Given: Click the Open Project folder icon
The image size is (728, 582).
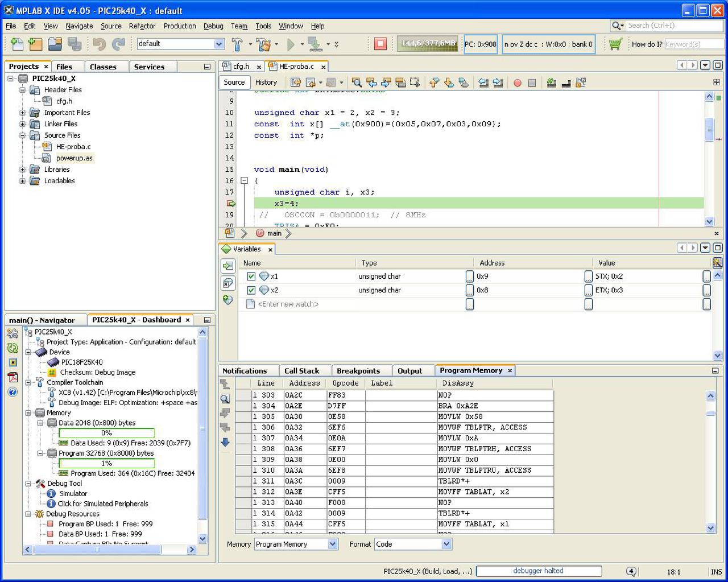Looking at the screenshot, I should point(55,44).
